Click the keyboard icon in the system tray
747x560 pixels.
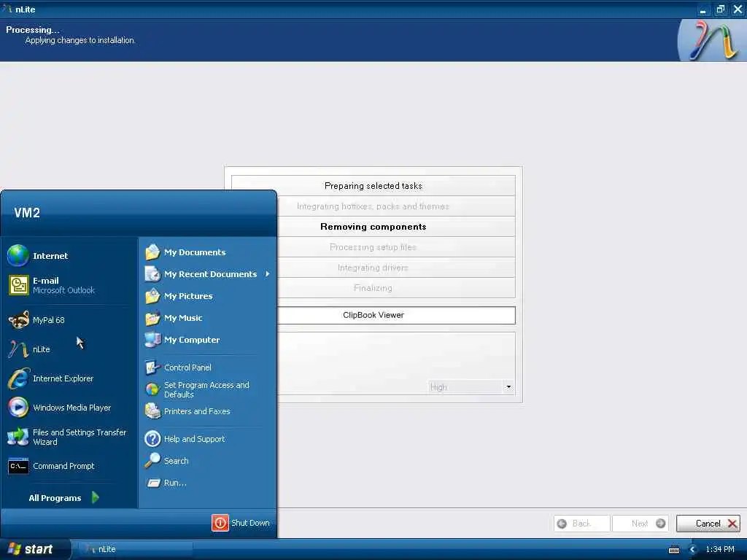click(x=674, y=550)
